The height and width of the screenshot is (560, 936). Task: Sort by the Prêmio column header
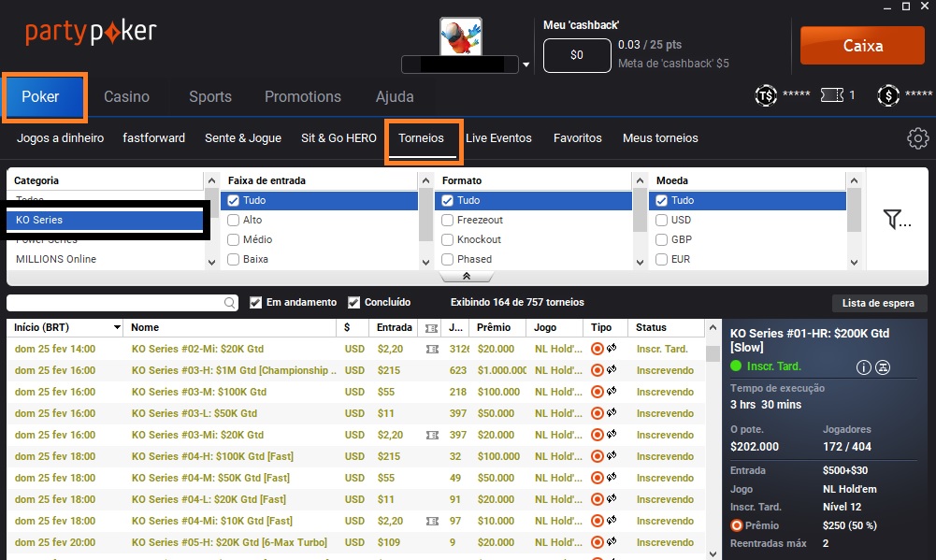(x=494, y=327)
